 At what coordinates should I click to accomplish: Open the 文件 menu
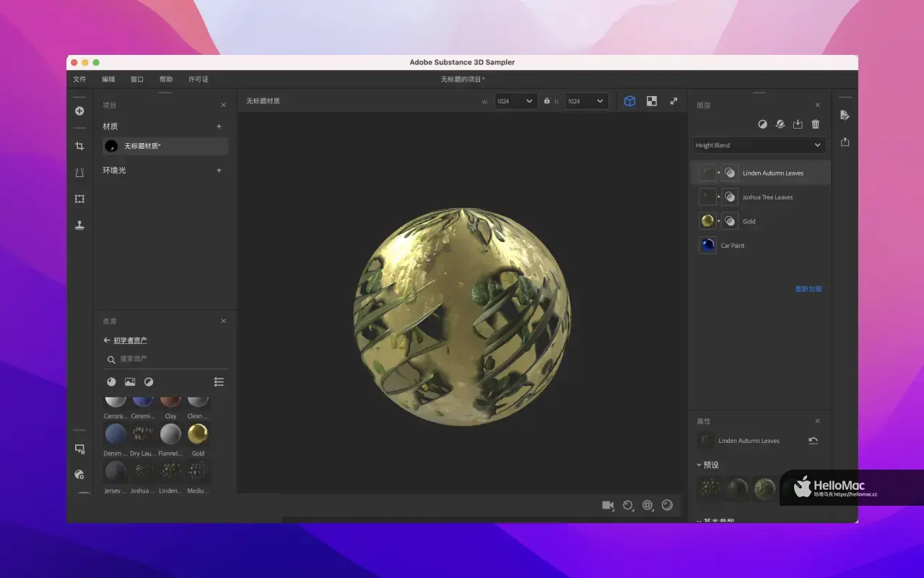[79, 79]
